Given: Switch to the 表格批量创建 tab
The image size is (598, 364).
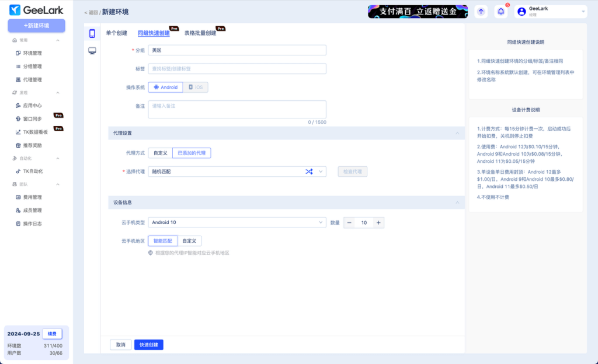Looking at the screenshot, I should [x=200, y=33].
